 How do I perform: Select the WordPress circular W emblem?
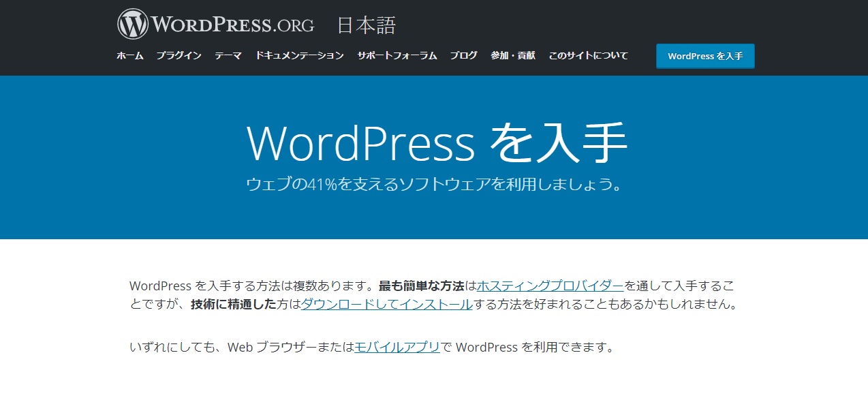pyautogui.click(x=134, y=22)
